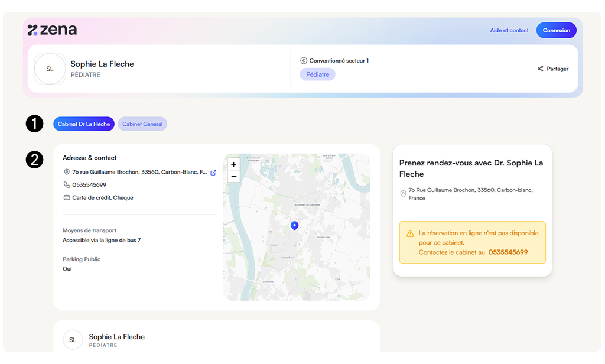
Task: Click the SL avatar in header
Action: pos(50,69)
